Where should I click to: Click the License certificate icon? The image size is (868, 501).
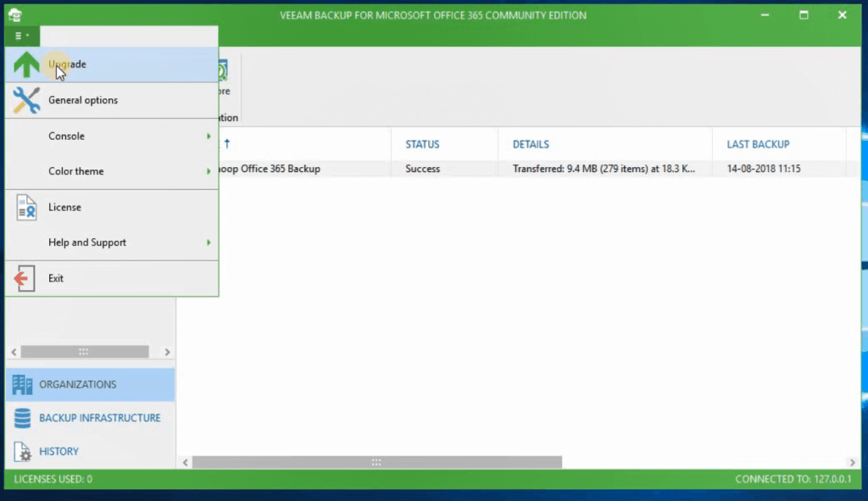(26, 208)
